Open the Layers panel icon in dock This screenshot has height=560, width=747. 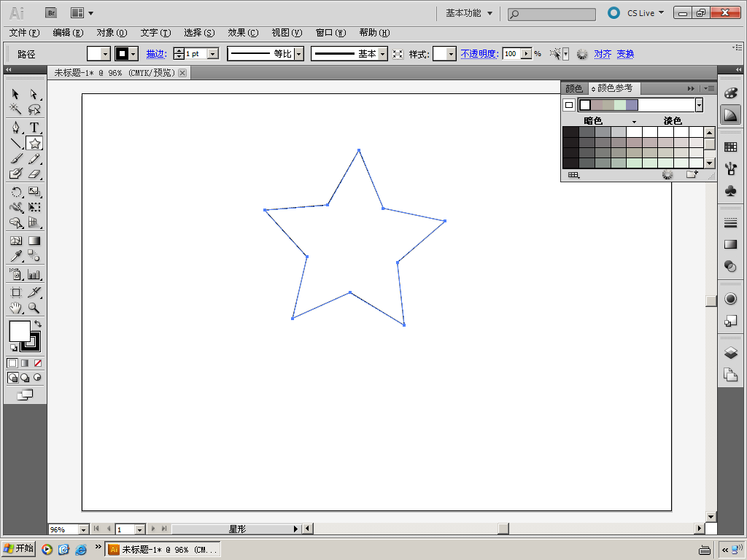(x=730, y=353)
